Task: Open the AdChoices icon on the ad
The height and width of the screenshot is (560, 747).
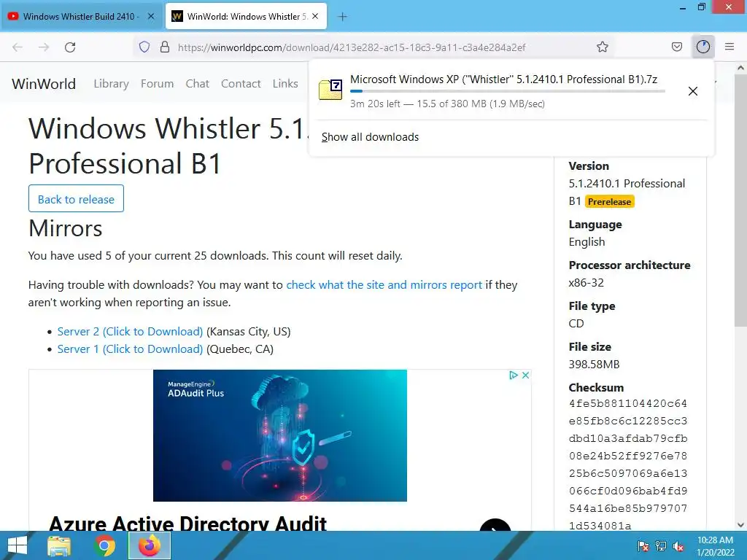Action: pos(513,376)
